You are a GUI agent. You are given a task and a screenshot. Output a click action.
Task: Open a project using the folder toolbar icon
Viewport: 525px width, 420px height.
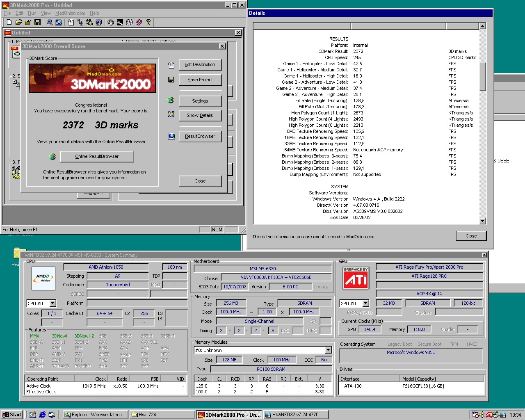18,22
